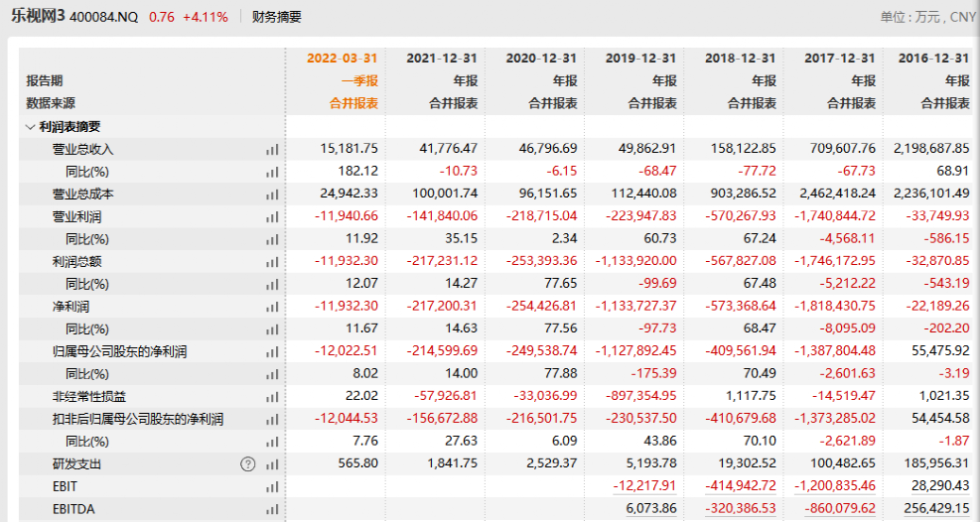This screenshot has width=980, height=522.
Task: Open chart icon for 营业总收入 row
Action: click(272, 150)
